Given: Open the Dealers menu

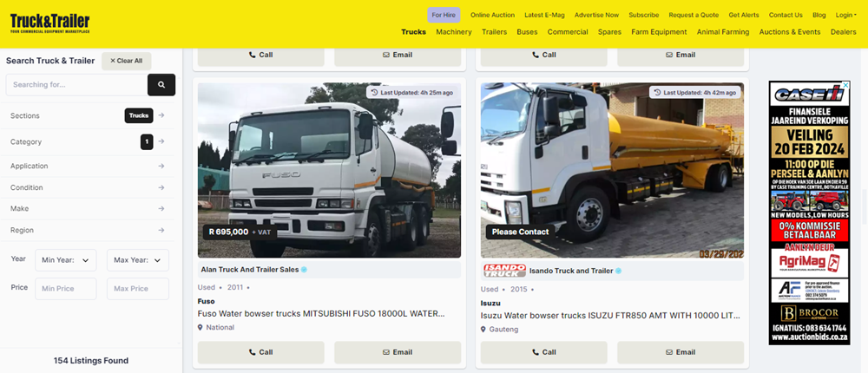Looking at the screenshot, I should point(843,31).
